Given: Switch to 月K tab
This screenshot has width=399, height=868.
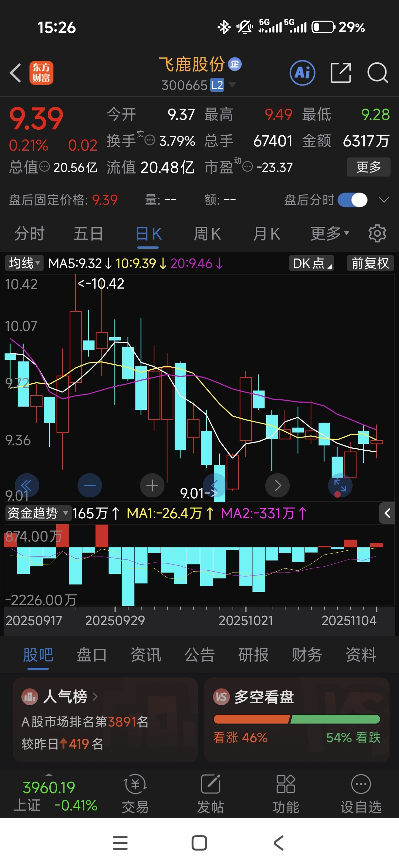Looking at the screenshot, I should tap(267, 234).
